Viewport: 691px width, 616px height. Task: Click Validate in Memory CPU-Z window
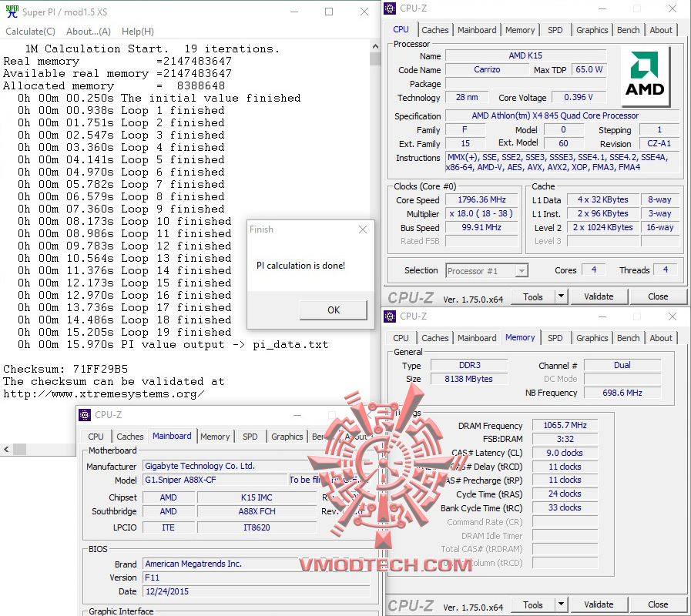pos(599,604)
